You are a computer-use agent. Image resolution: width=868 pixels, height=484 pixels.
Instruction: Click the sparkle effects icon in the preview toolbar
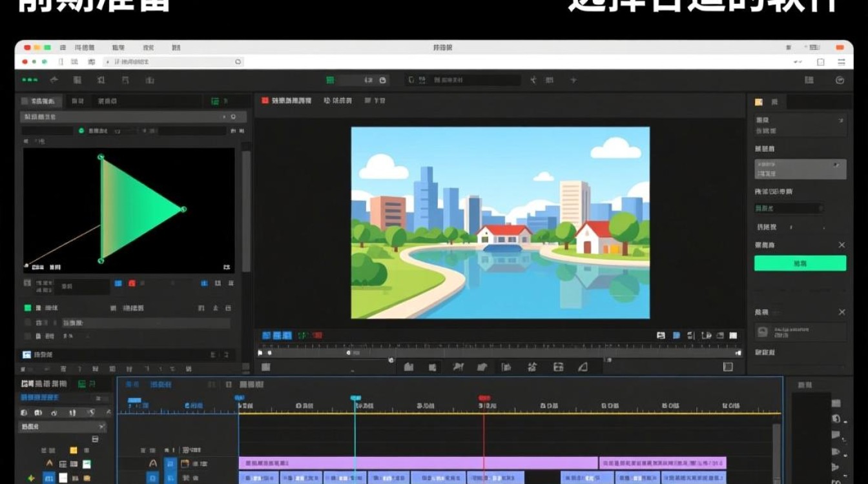[x=532, y=367]
